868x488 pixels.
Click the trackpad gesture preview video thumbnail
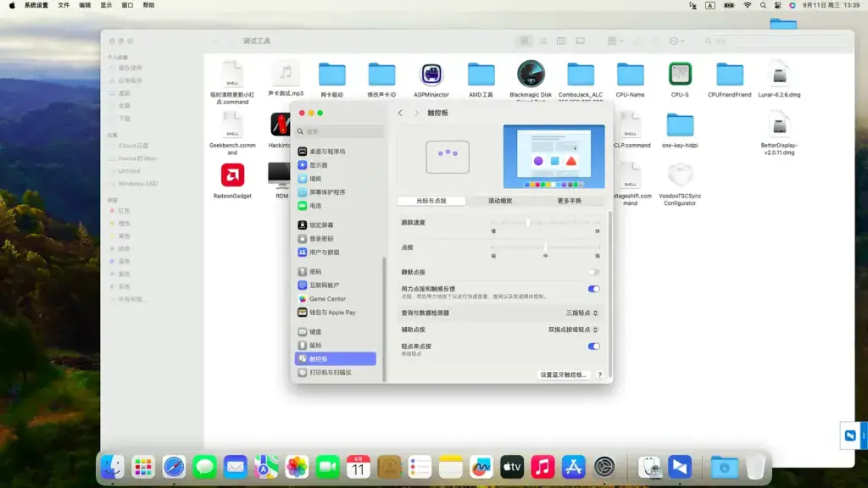click(554, 157)
